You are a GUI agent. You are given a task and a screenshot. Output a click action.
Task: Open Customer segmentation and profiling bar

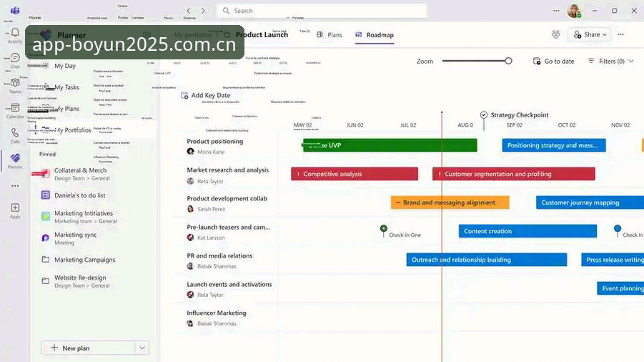(x=513, y=174)
